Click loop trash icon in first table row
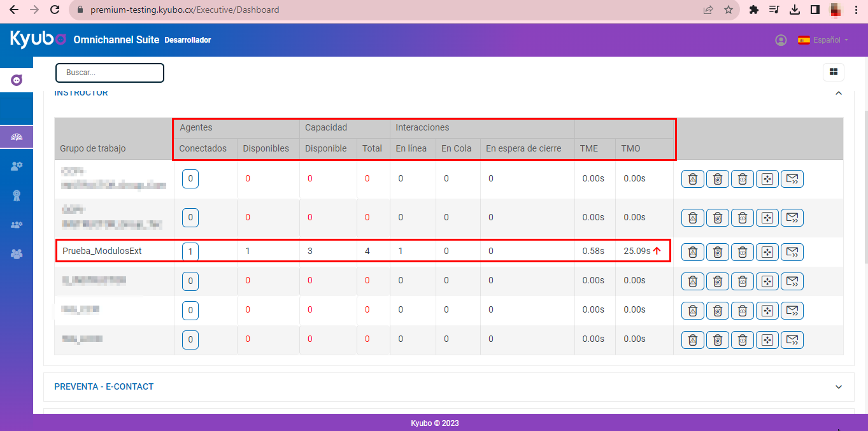868x431 pixels. pyautogui.click(x=743, y=179)
